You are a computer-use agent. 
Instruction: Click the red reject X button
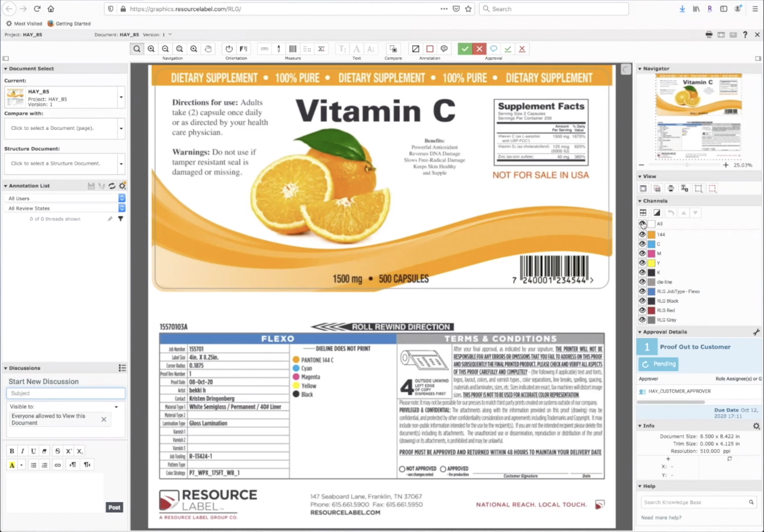(479, 49)
